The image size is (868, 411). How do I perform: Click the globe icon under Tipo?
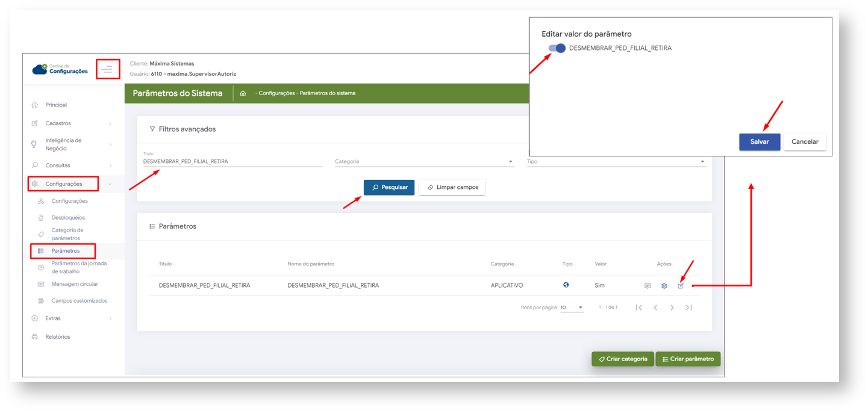tap(566, 285)
